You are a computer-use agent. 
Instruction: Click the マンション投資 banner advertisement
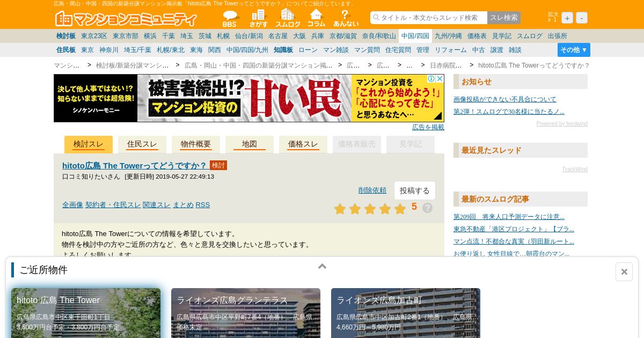coord(249,98)
